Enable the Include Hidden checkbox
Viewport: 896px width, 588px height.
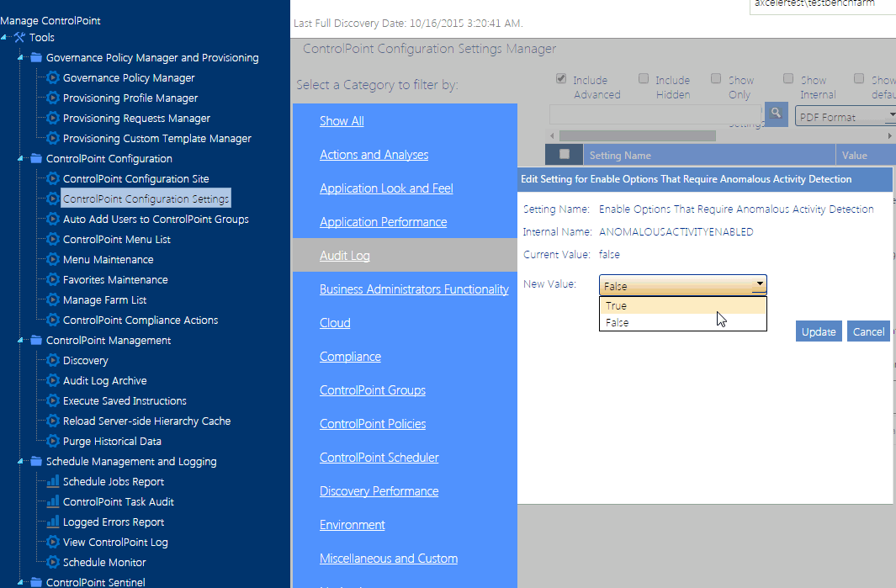[x=643, y=78]
